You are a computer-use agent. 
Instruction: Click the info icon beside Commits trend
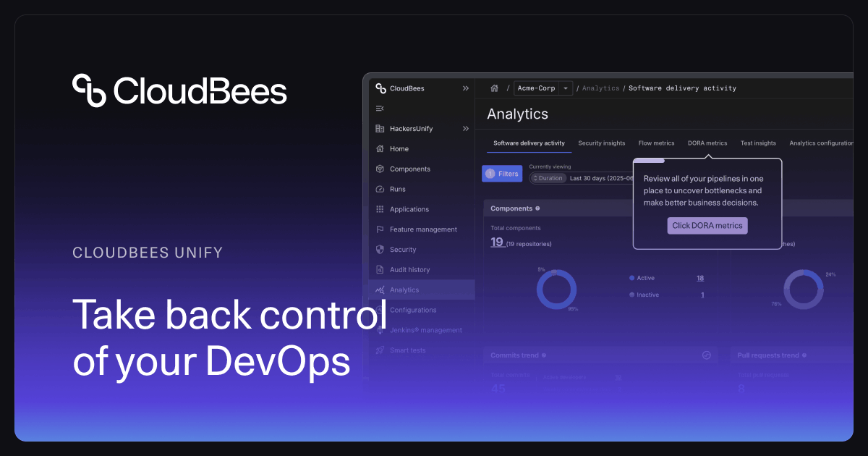(544, 355)
